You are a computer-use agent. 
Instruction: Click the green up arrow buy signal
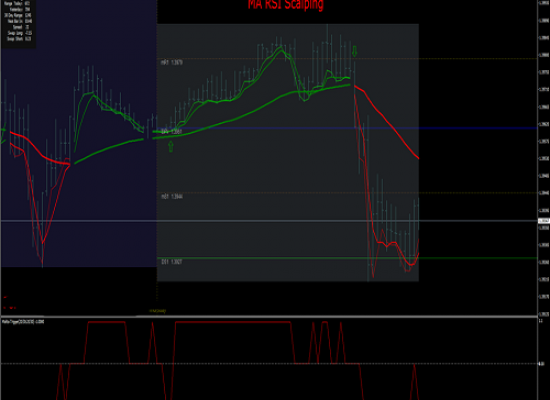pyautogui.click(x=171, y=147)
